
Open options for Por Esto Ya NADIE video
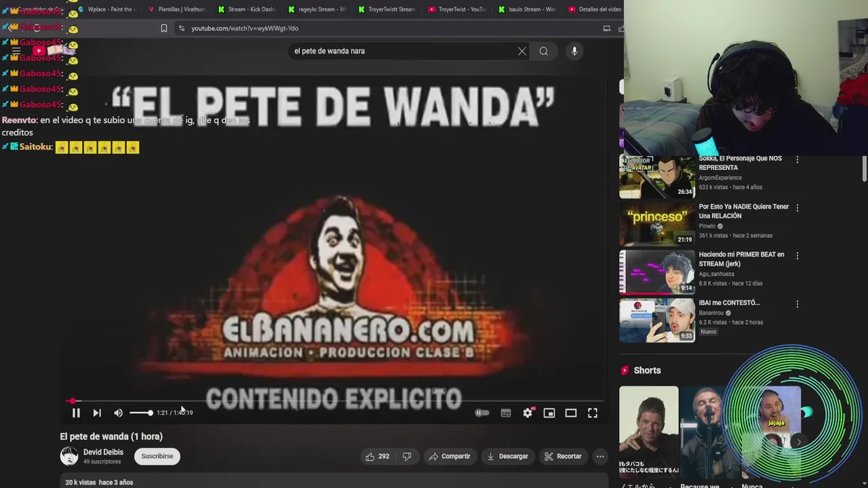pos(797,208)
